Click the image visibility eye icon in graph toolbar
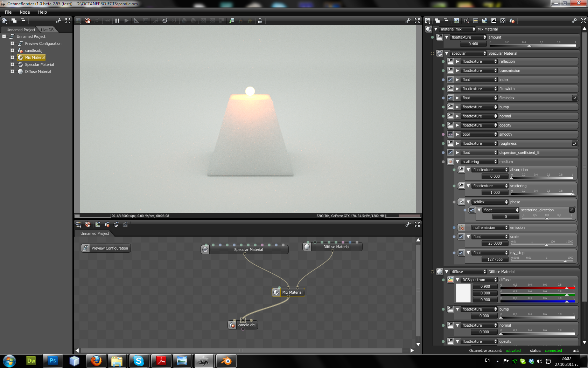The image size is (588, 368). tap(98, 225)
